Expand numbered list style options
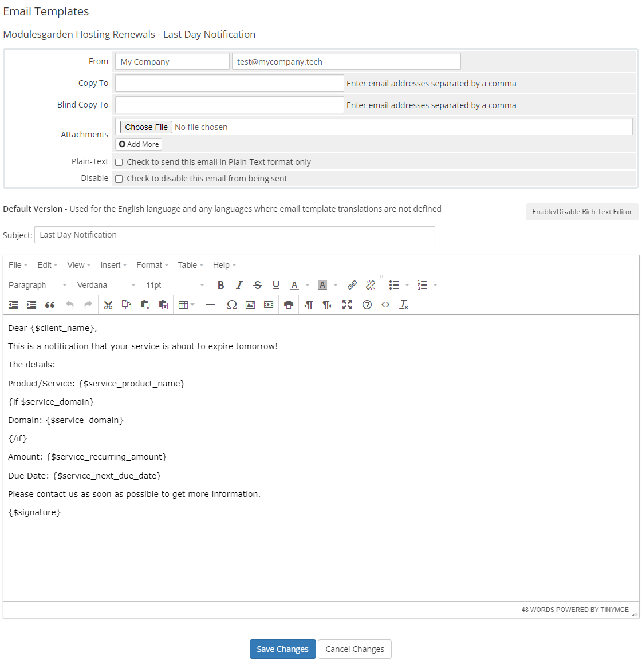 tap(435, 286)
